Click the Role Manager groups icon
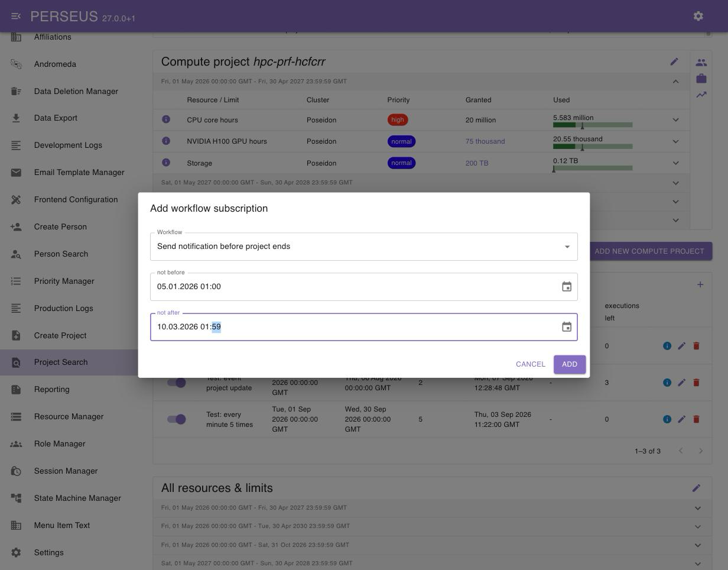728x570 pixels. pos(16,444)
